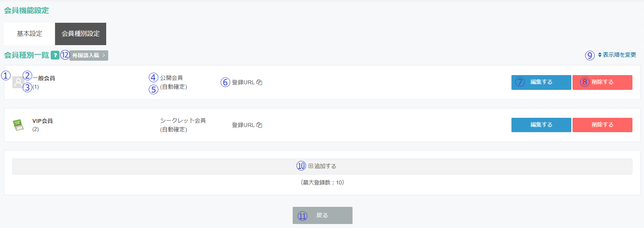Image resolution: width=644 pixels, height=228 pixels.
Task: Click the 一般会員 default avatar icon
Action: (x=18, y=82)
